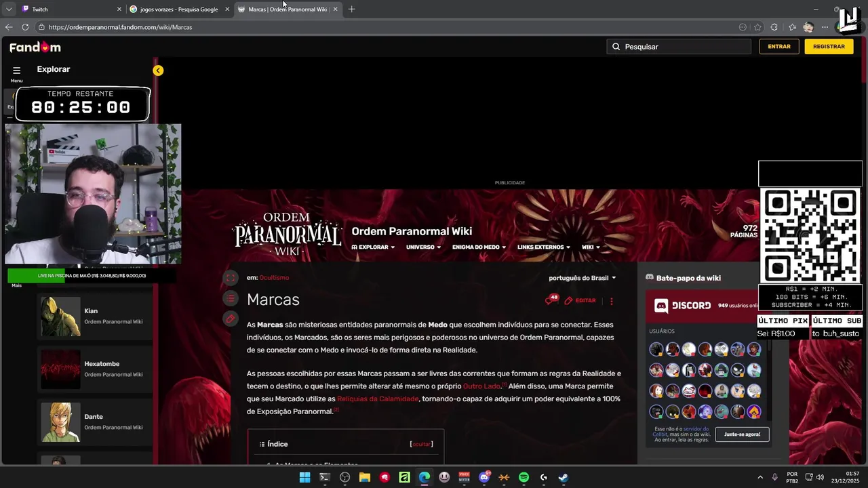Click the ENTRAR login button
This screenshot has width=868, height=488.
click(x=779, y=47)
